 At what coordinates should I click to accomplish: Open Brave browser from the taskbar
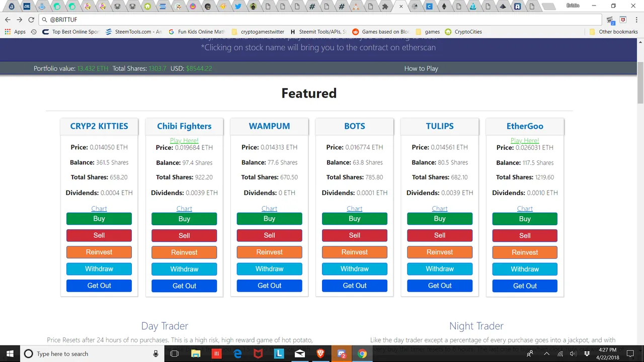click(x=320, y=353)
